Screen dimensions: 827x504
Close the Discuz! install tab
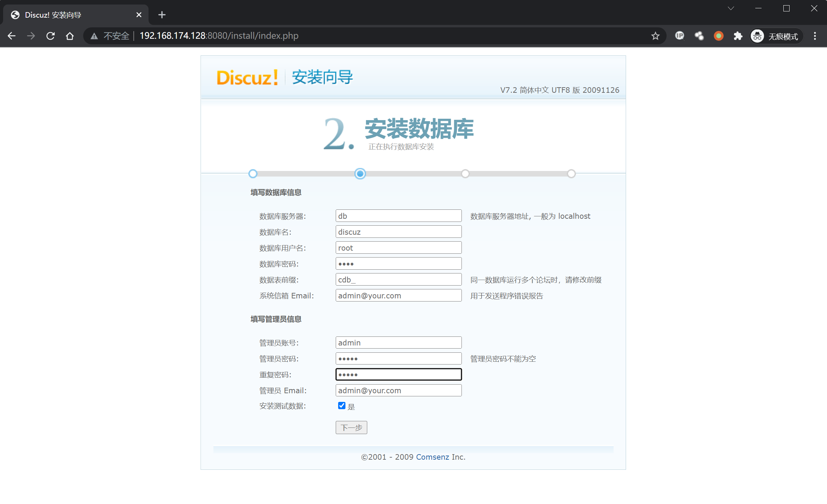(x=139, y=15)
